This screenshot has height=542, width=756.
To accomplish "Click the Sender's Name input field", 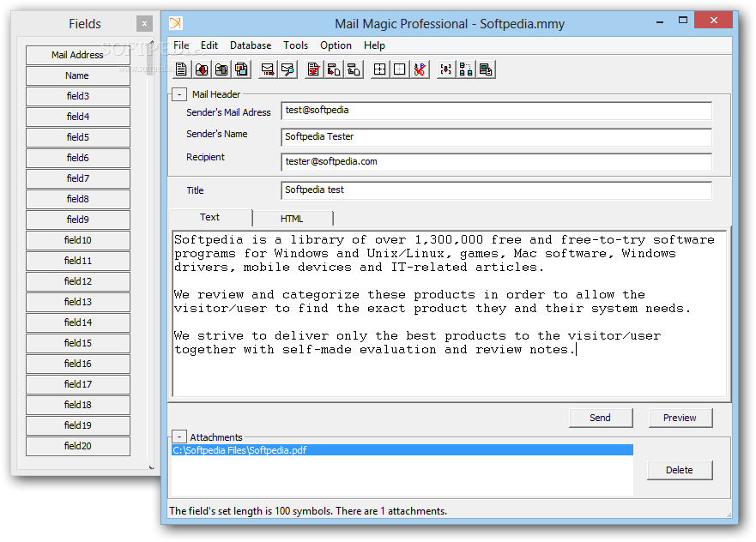I will tap(496, 137).
